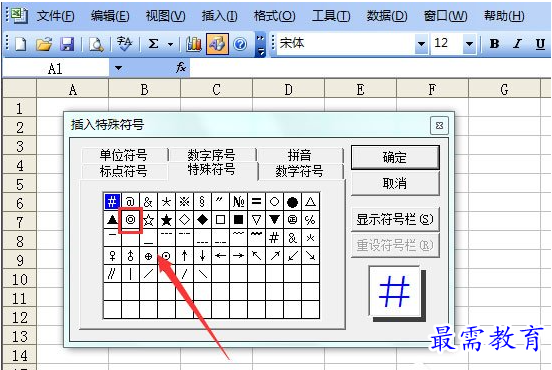Toggle Underline formatting
The width and height of the screenshot is (552, 370).
point(540,44)
